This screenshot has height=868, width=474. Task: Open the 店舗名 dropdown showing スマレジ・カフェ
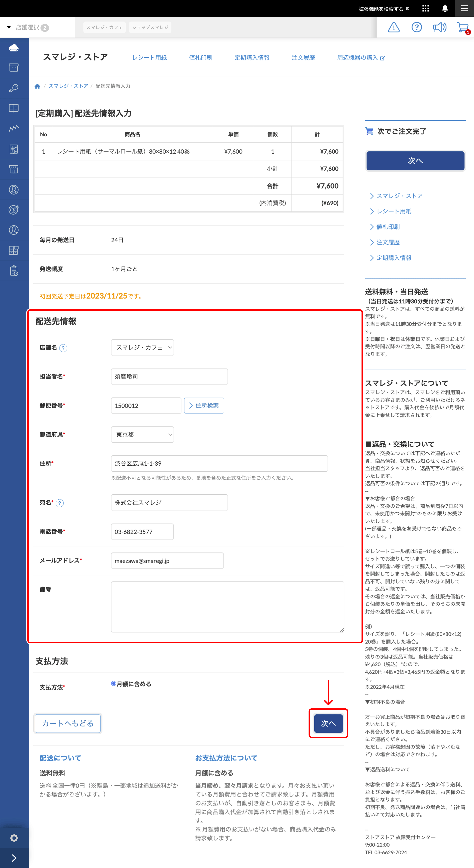142,347
